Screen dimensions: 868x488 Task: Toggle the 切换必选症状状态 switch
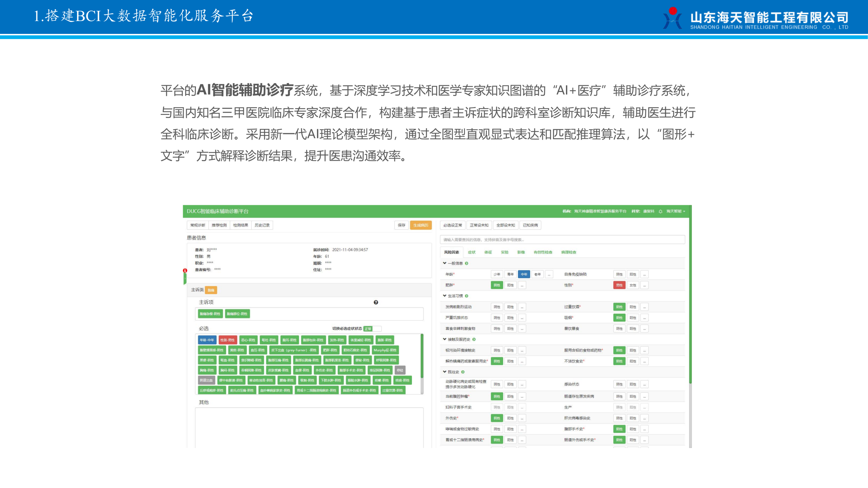372,328
